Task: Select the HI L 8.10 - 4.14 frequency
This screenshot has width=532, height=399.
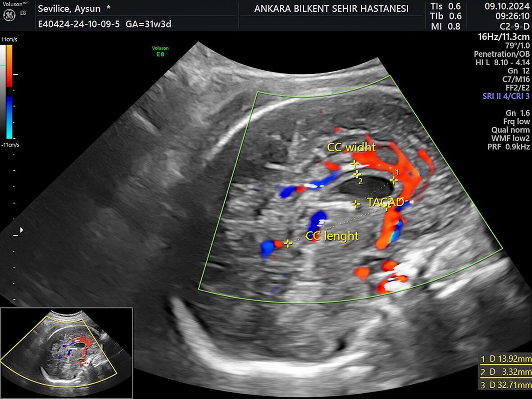Action: coord(502,63)
